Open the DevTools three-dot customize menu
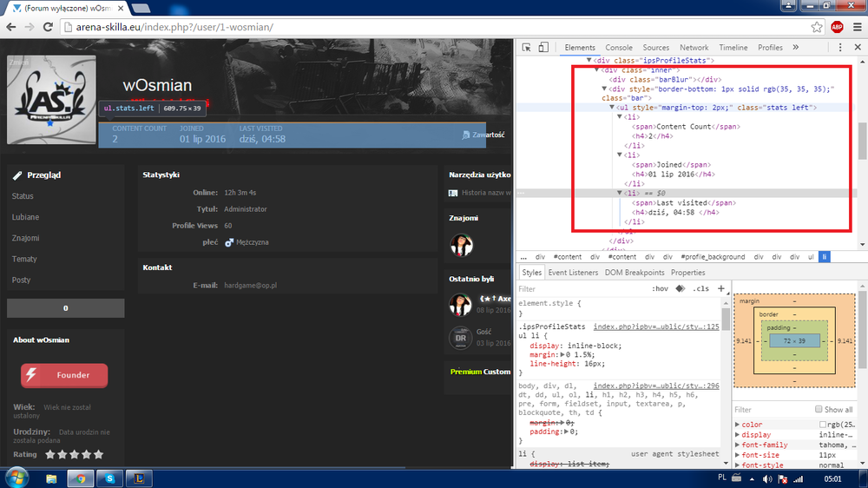 (x=838, y=48)
